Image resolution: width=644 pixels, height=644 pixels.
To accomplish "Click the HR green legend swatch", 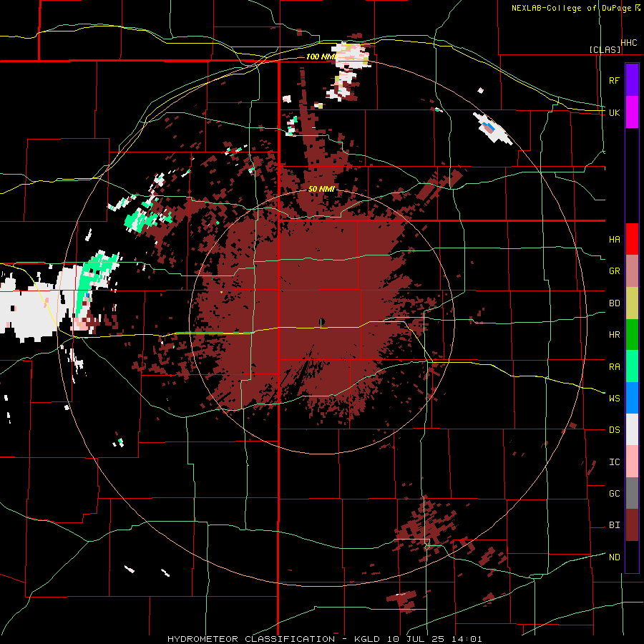I will 632,335.
